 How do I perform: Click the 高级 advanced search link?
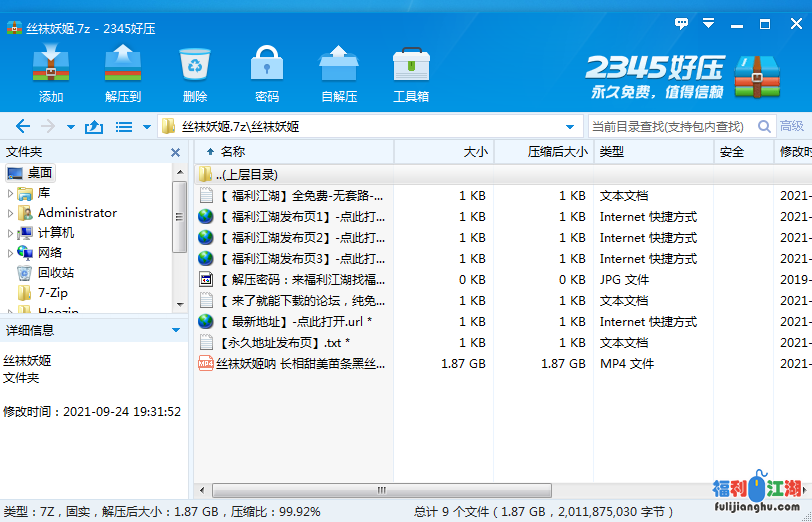coord(792,127)
